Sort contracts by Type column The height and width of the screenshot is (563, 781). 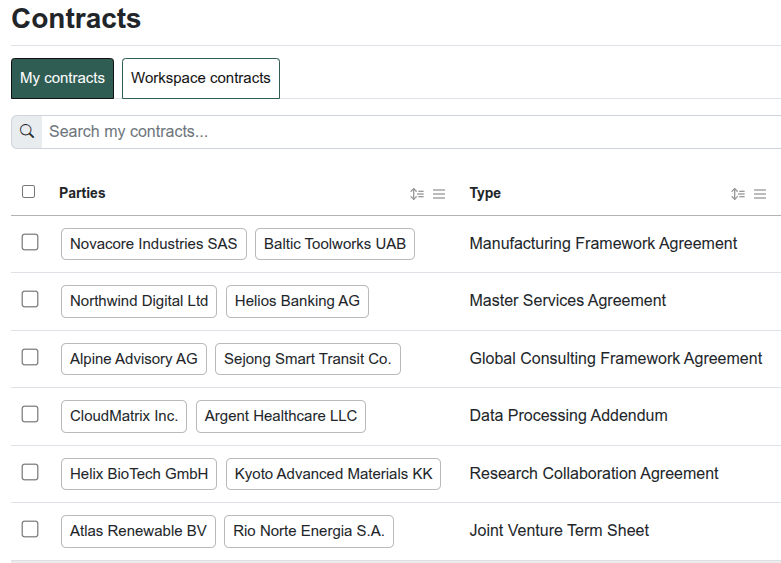pos(738,194)
